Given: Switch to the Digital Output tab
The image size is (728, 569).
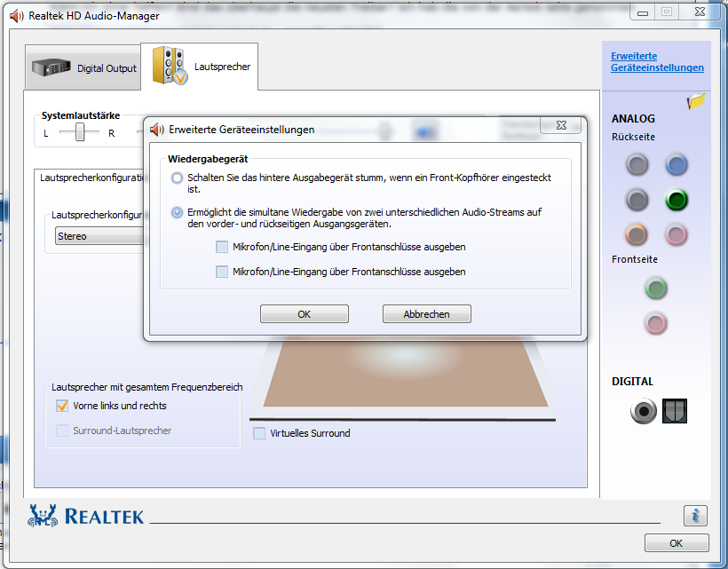Looking at the screenshot, I should (x=83, y=67).
